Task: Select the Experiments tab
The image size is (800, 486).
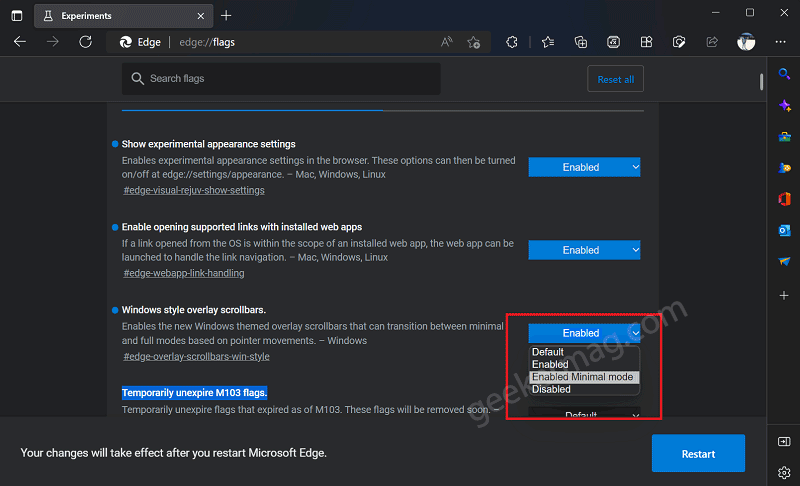Action: point(124,16)
